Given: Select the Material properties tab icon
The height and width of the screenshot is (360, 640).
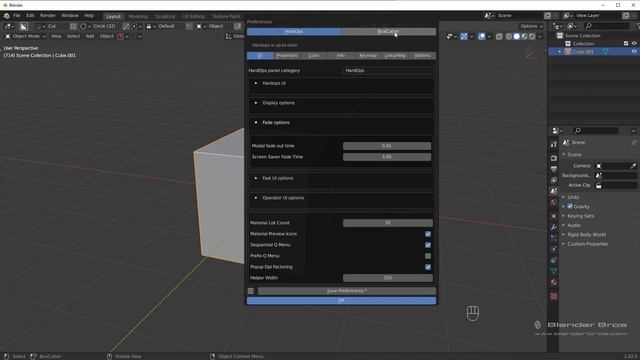Looking at the screenshot, I should tap(553, 282).
